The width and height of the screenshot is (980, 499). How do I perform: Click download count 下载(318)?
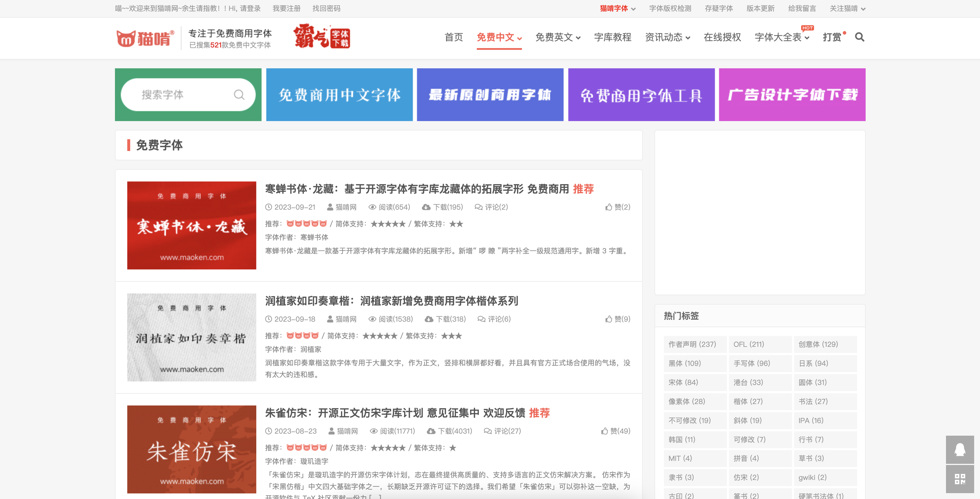[x=445, y=319]
